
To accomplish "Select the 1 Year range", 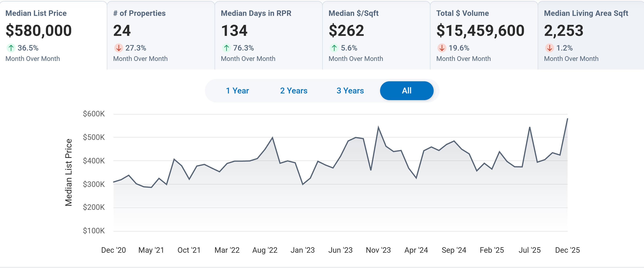I will coord(237,91).
